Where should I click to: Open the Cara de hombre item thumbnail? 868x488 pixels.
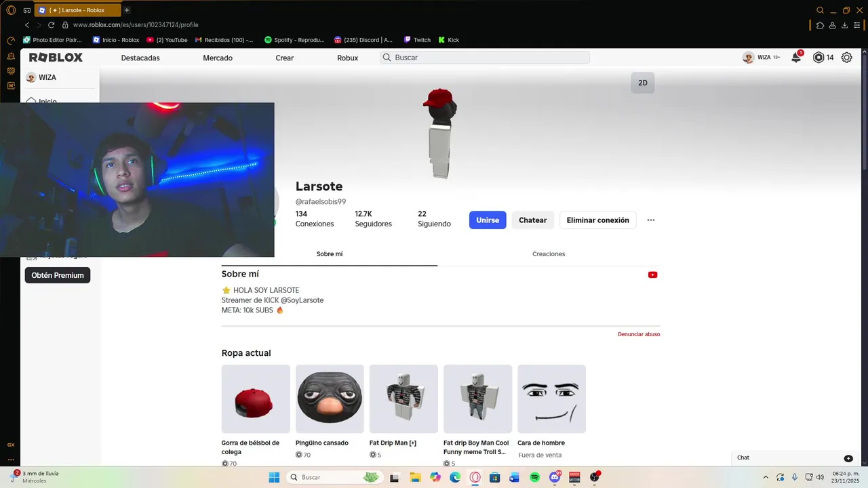[x=551, y=399]
